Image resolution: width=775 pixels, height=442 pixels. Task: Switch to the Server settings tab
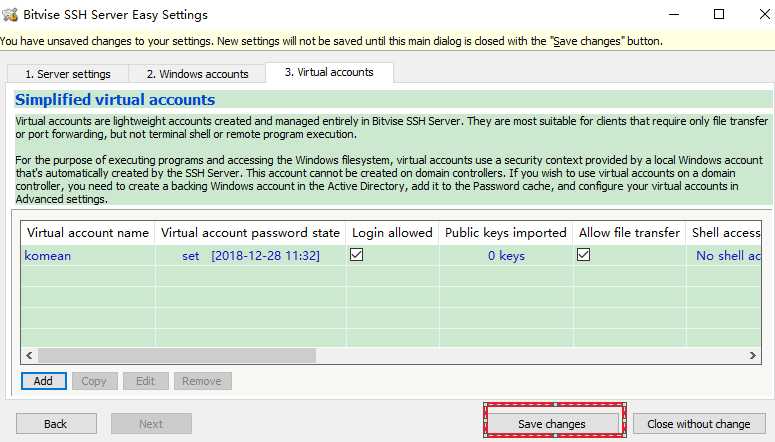[x=68, y=74]
